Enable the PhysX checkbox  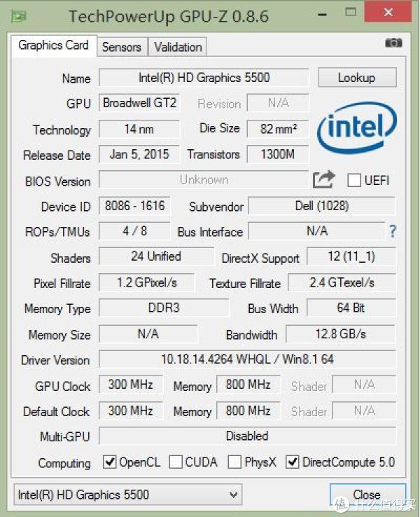tap(234, 462)
